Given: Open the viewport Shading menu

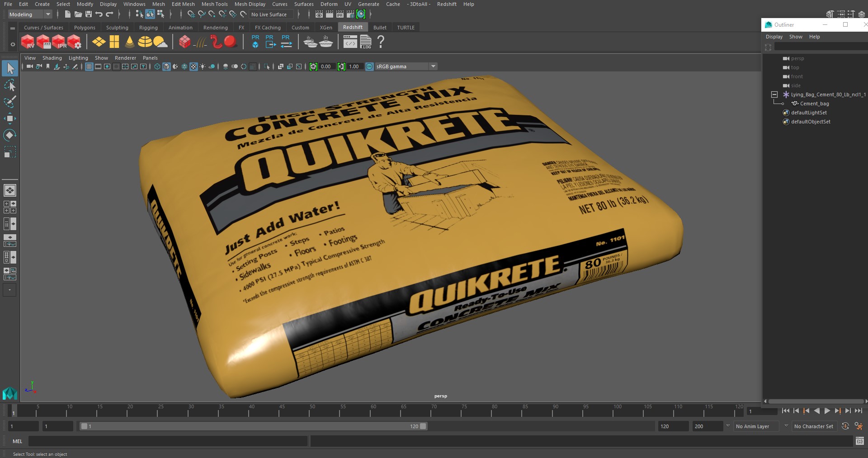Looking at the screenshot, I should [52, 58].
